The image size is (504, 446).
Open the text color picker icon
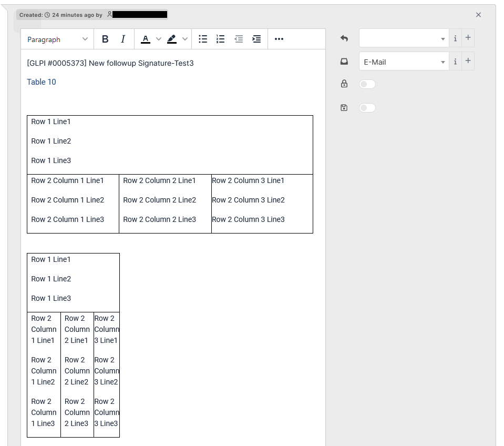(x=146, y=39)
